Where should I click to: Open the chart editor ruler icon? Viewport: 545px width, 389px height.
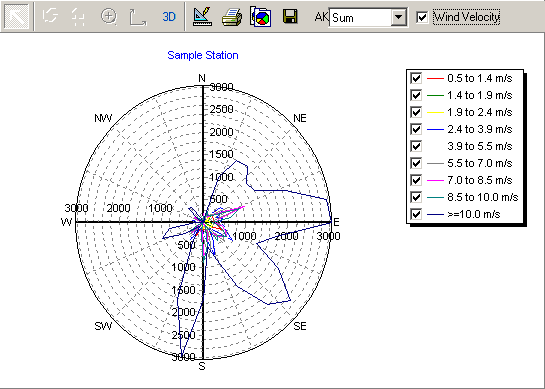[202, 17]
